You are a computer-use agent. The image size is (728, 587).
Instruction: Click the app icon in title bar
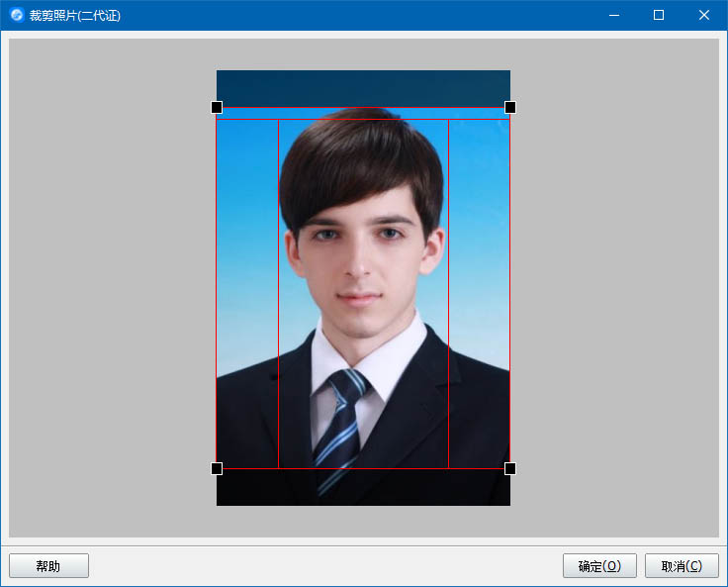click(x=17, y=15)
